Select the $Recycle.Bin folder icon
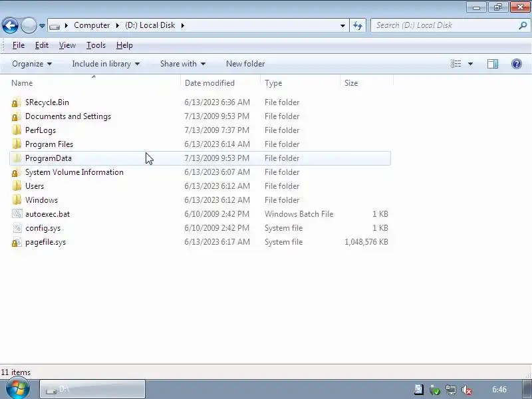This screenshot has width=532, height=399. tap(16, 102)
